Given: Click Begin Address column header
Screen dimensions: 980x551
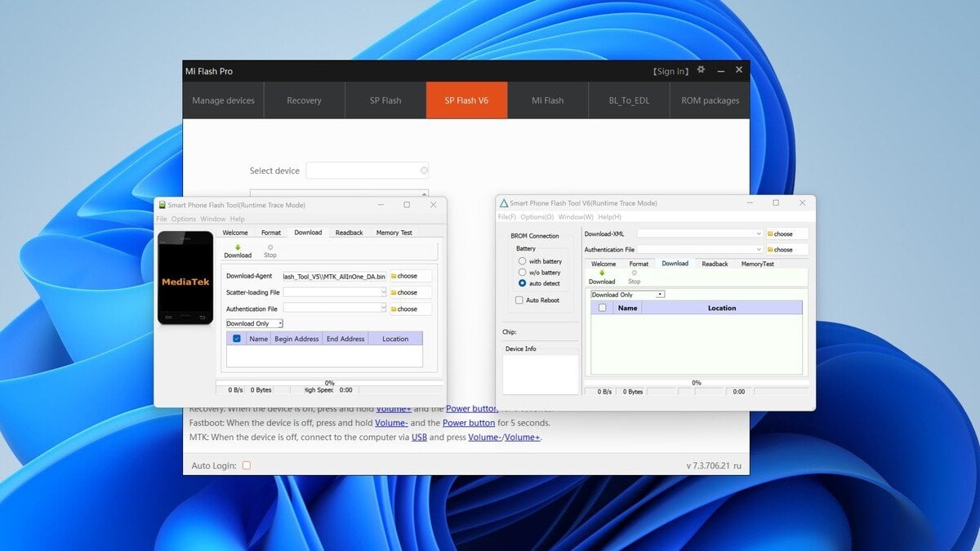Looking at the screenshot, I should coord(296,339).
